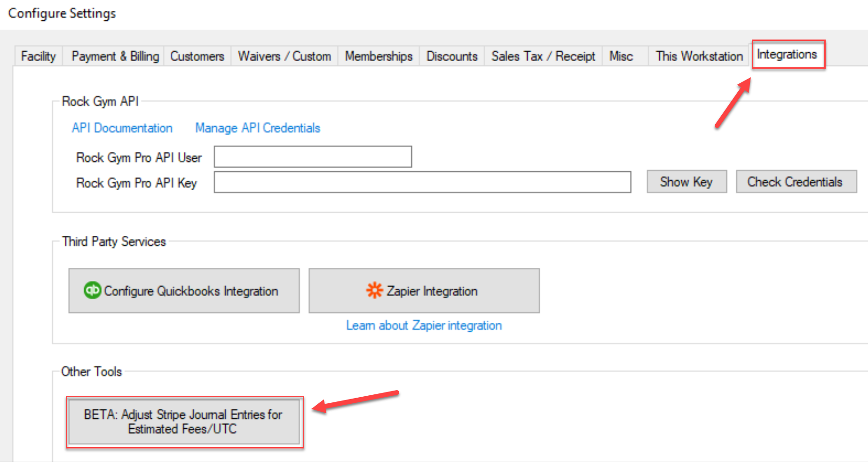
Task: Select the Waivers / Custom tab
Action: 284,56
